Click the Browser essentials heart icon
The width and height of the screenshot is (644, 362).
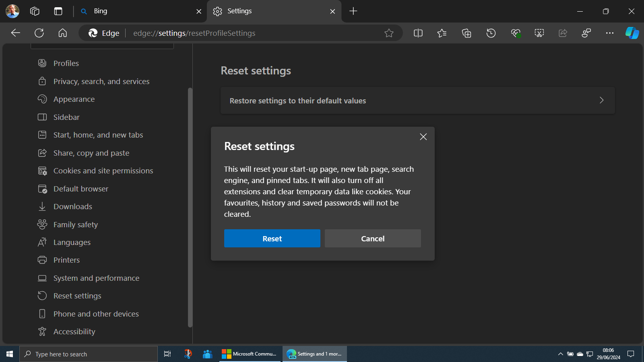(516, 33)
